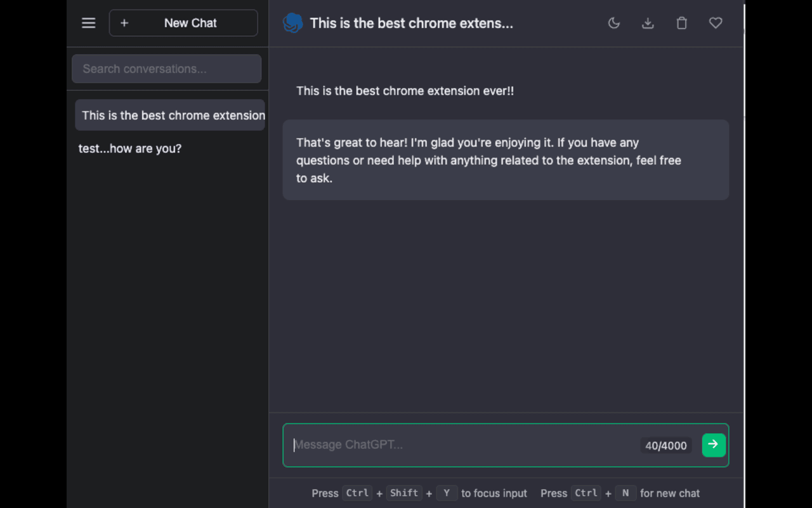Click the N key hint for new chat
The width and height of the screenshot is (812, 508).
625,493
